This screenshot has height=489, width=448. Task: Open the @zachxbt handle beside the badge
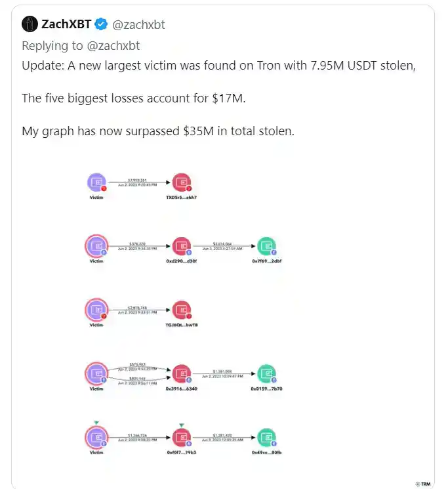pos(138,25)
